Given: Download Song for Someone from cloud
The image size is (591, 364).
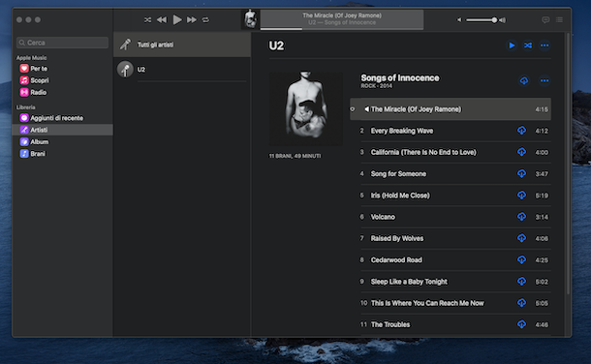Looking at the screenshot, I should [521, 173].
